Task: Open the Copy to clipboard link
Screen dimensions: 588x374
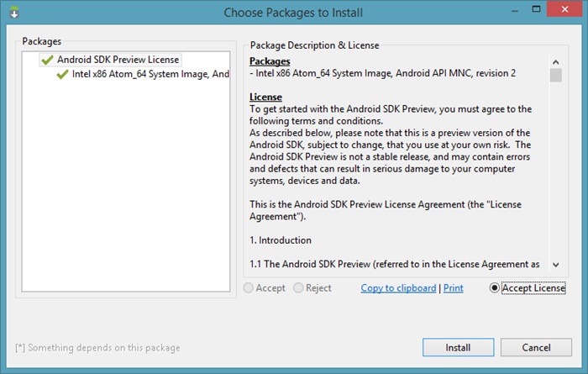Action: [x=398, y=288]
